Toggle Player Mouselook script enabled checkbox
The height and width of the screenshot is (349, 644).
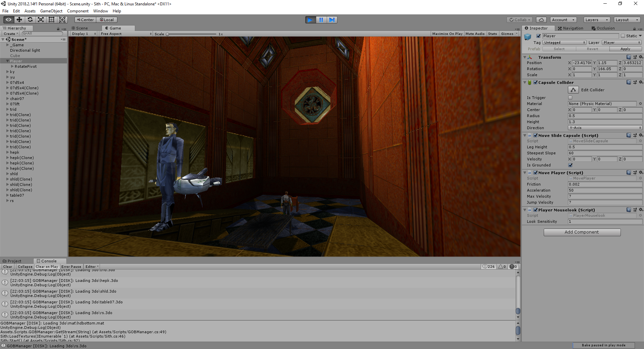[x=536, y=210]
